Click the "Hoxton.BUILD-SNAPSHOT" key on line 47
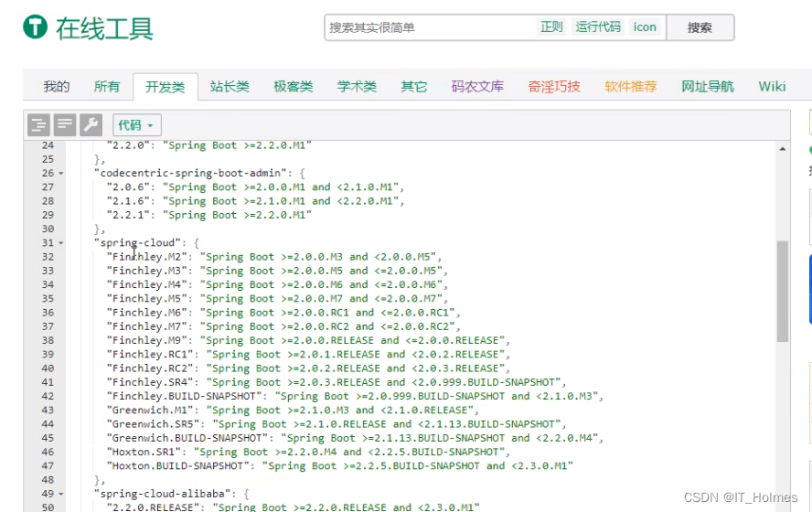The width and height of the screenshot is (812, 512). coord(177,466)
